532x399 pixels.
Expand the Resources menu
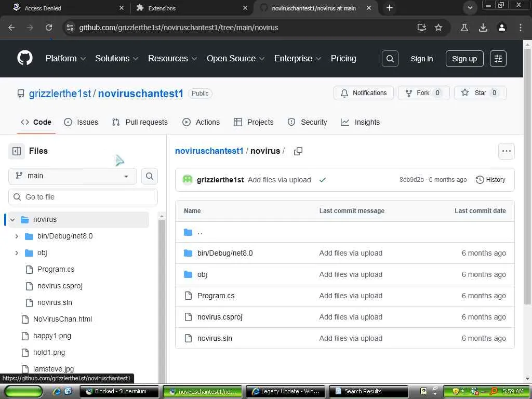[x=172, y=58]
